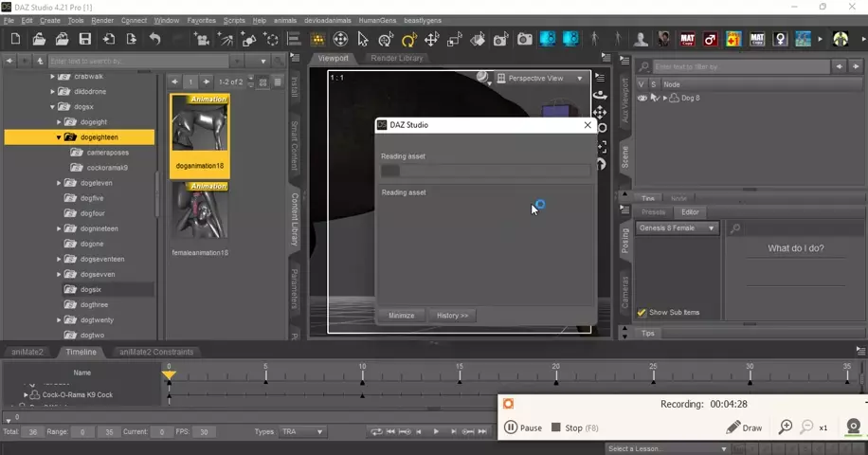Toggle visibility eye for Dog 8 node
Viewport: 868px width, 455px height.
[642, 98]
